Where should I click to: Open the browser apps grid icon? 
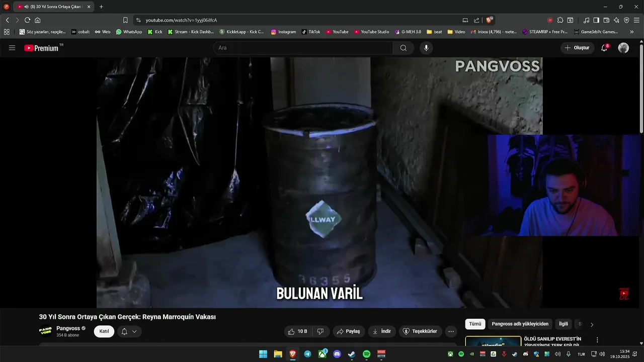coord(7,32)
